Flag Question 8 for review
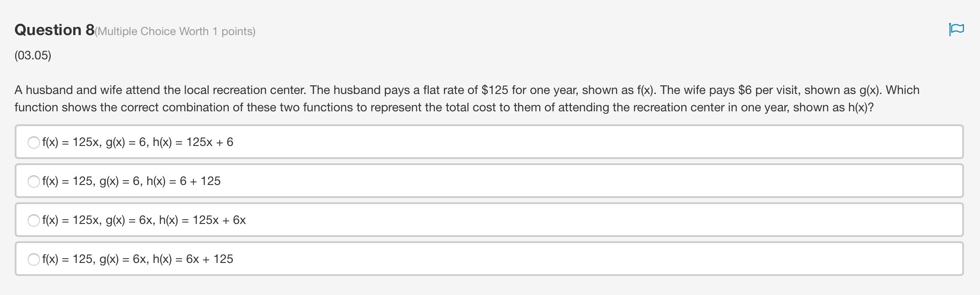This screenshot has width=980, height=295. pos(956,29)
